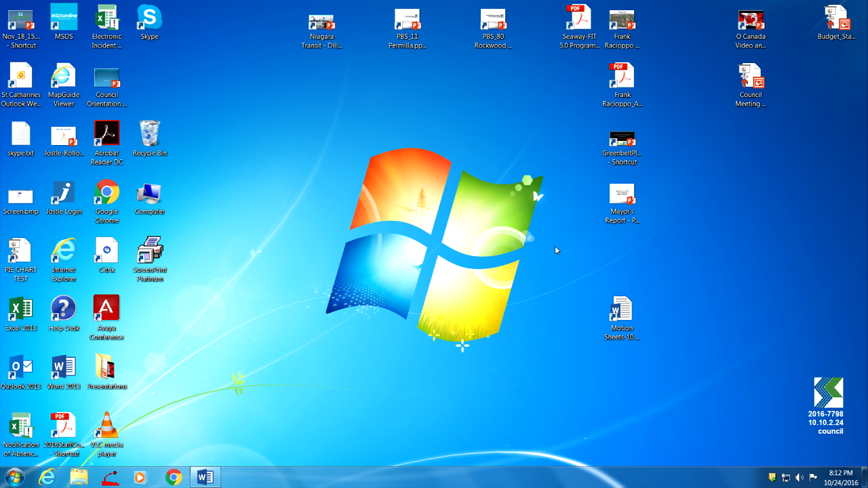
Task: Open Mayor's Report presentation
Action: coord(622,204)
